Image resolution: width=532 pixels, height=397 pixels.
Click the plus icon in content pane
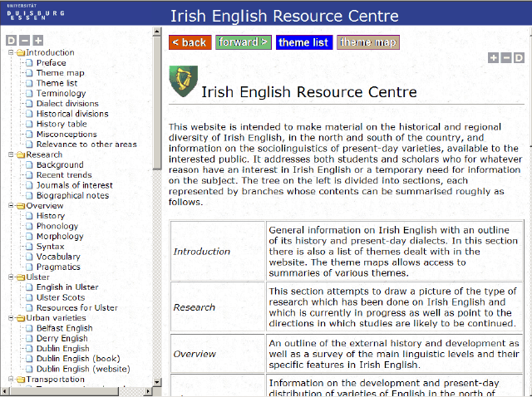coord(494,57)
